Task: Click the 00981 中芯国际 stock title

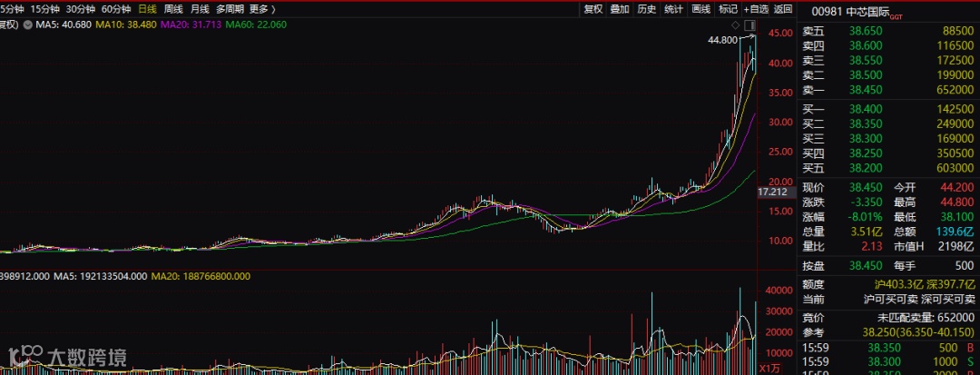Action: pyautogui.click(x=850, y=11)
